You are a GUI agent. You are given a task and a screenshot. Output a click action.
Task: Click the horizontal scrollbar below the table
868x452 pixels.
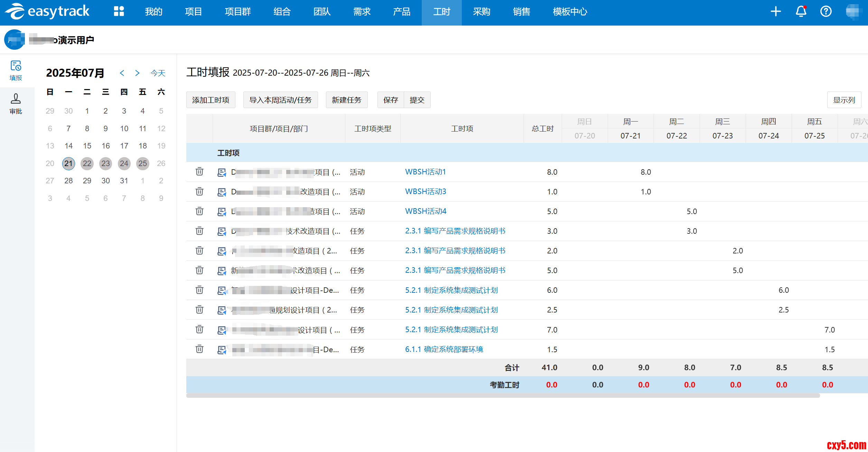coord(503,396)
